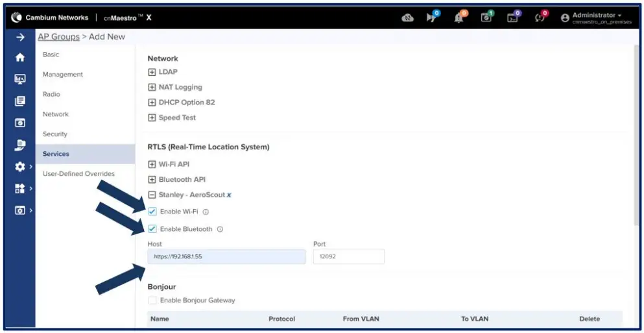644x333 pixels.
Task: Open the hand-holding-device sidebar icon
Action: 20,145
